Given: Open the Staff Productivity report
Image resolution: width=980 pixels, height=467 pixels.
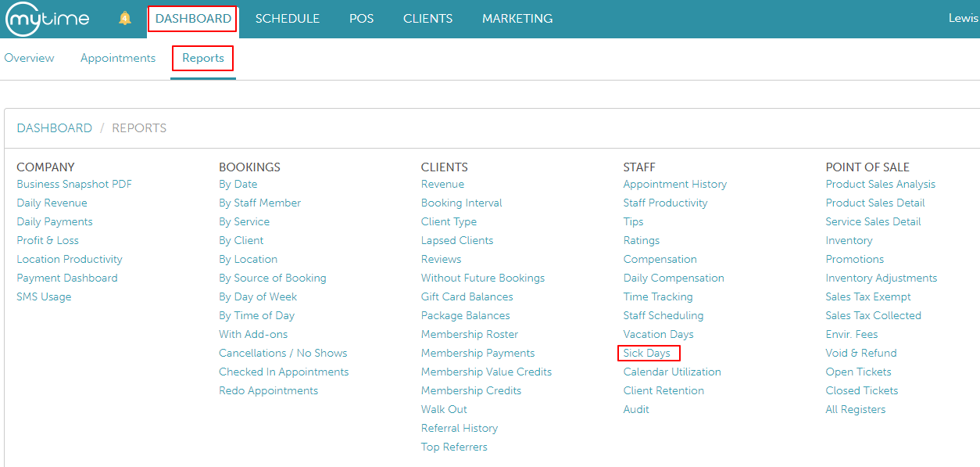Looking at the screenshot, I should (x=665, y=203).
